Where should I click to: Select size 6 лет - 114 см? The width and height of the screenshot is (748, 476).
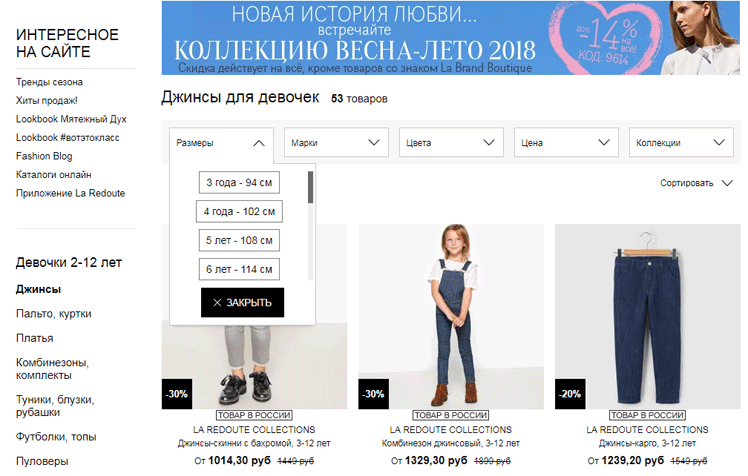[x=239, y=269]
